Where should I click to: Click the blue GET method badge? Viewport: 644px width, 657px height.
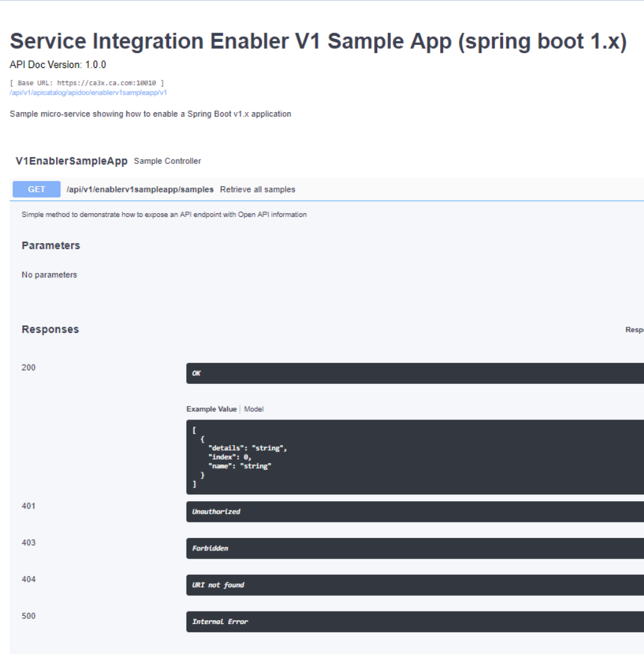tap(37, 189)
